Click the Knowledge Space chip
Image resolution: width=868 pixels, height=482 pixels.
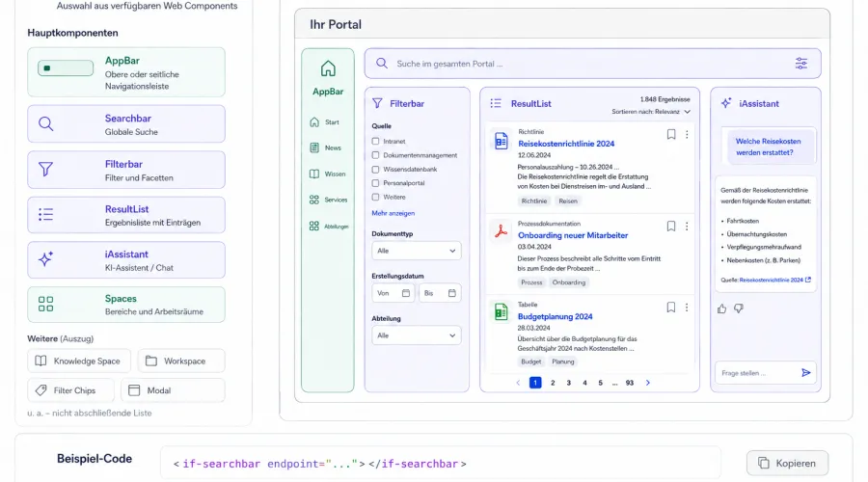tap(79, 361)
